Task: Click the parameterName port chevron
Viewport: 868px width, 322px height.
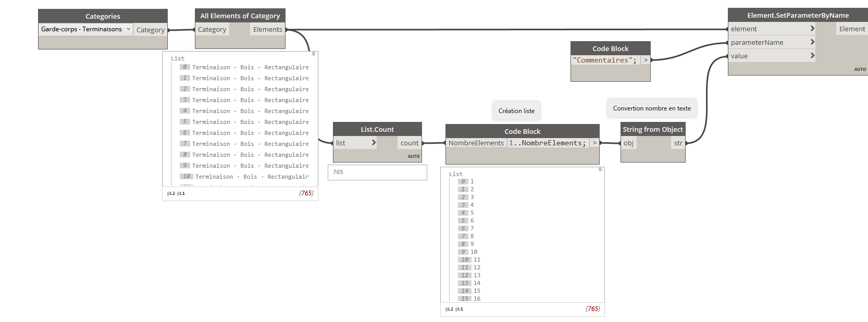Action: coord(812,42)
